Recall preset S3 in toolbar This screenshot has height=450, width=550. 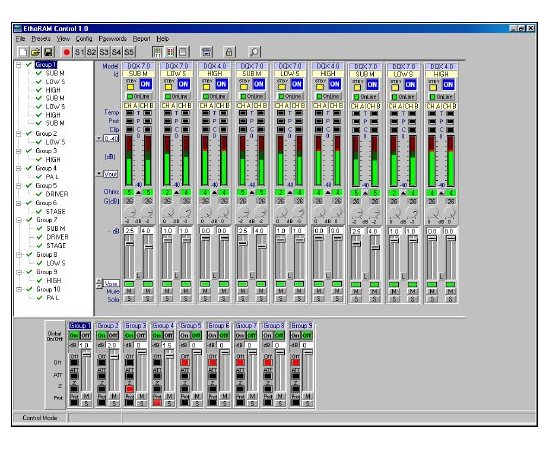point(104,52)
